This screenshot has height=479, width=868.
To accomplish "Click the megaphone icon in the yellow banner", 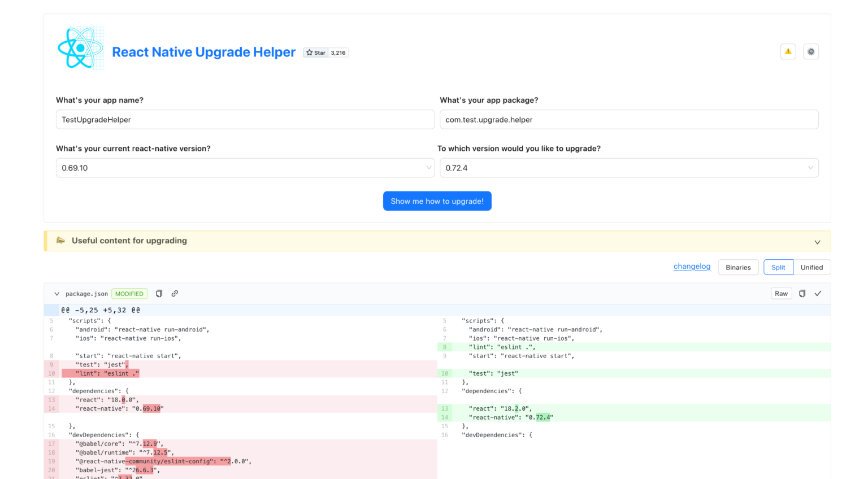I will 61,240.
